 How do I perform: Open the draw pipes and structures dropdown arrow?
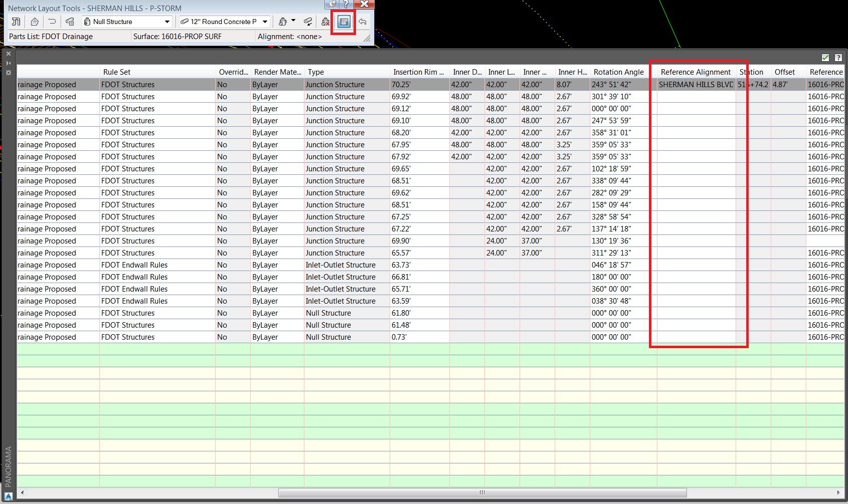tap(293, 22)
